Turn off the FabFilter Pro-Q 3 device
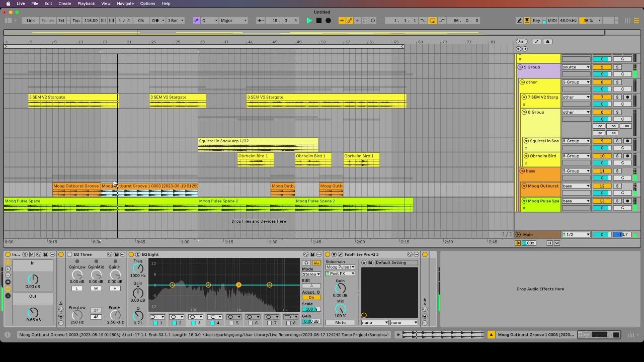 click(328, 254)
